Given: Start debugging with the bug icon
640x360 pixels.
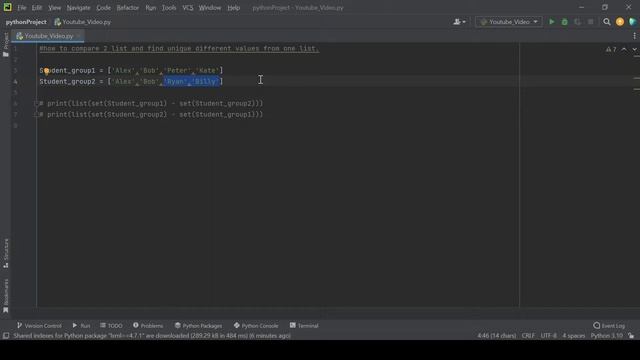Looking at the screenshot, I should [564, 22].
